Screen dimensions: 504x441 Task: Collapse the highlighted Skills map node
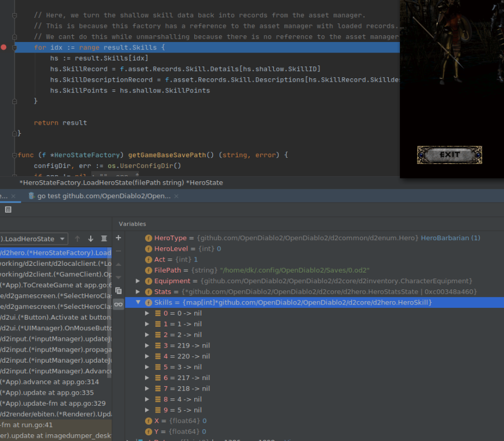tap(138, 302)
